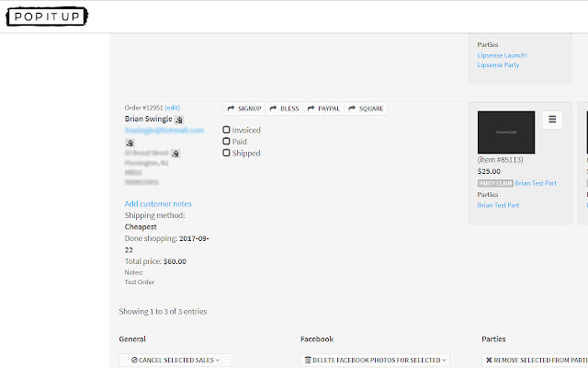
Task: Copy Brian Swingle's name to the clipboard
Action: pyautogui.click(x=179, y=120)
